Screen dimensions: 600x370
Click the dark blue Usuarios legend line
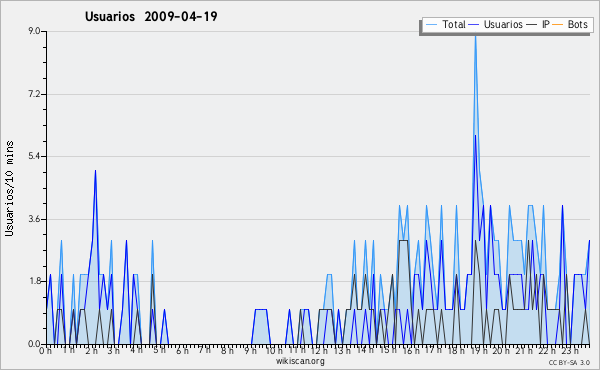474,25
